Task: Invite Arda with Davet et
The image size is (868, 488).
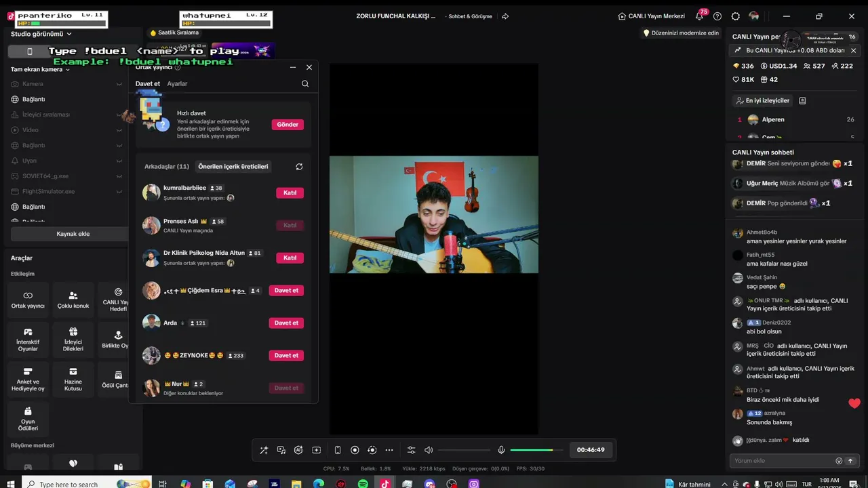Action: pos(286,323)
